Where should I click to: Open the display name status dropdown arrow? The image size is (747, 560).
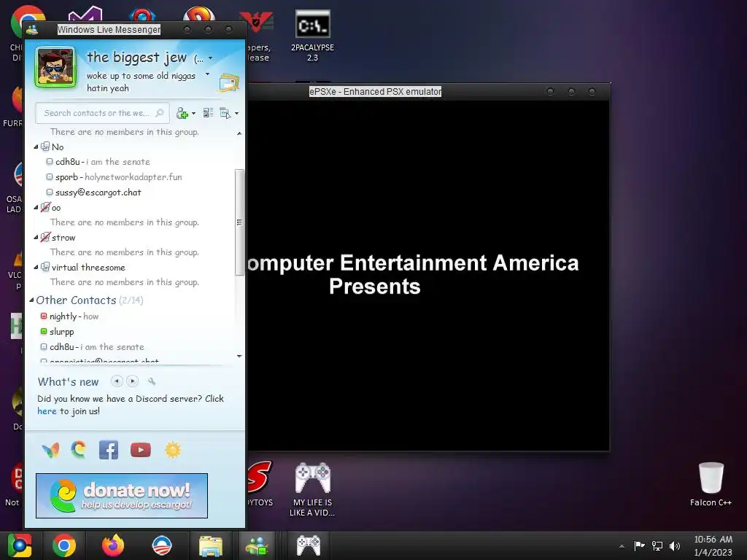pyautogui.click(x=211, y=58)
